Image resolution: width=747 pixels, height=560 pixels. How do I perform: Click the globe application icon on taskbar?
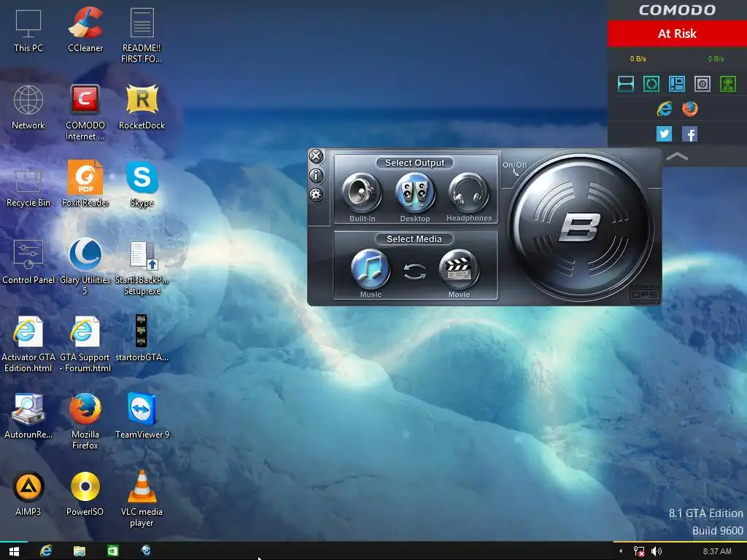[x=146, y=551]
